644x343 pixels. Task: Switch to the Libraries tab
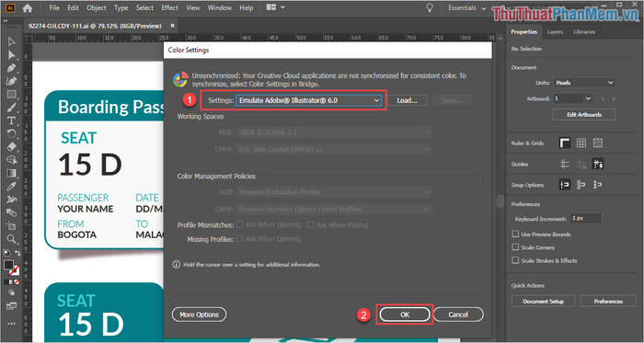pyautogui.click(x=584, y=31)
